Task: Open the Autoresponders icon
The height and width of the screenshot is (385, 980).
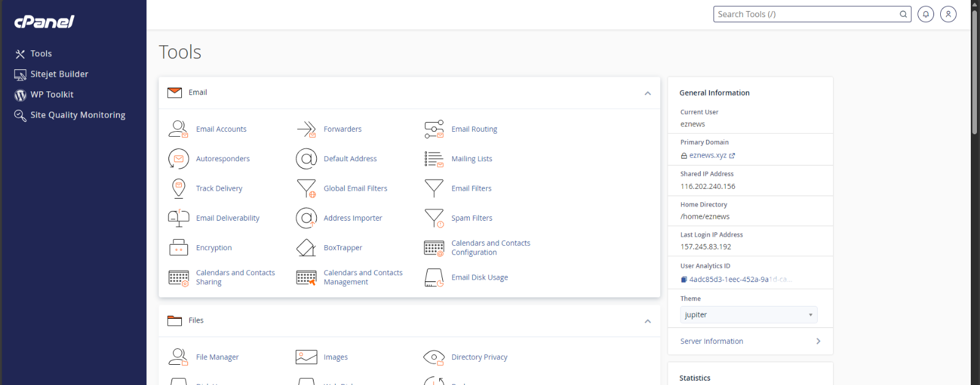Action: (x=178, y=159)
